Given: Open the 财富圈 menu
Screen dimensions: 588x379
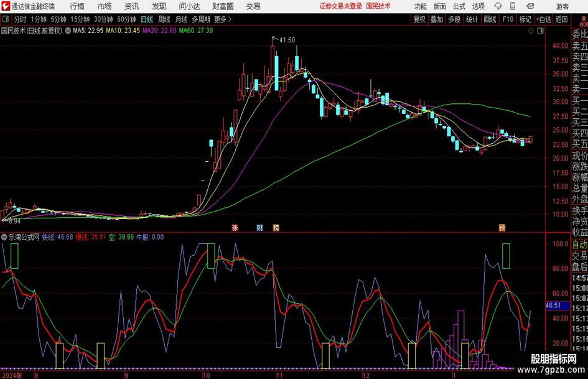Looking at the screenshot, I should point(223,6).
